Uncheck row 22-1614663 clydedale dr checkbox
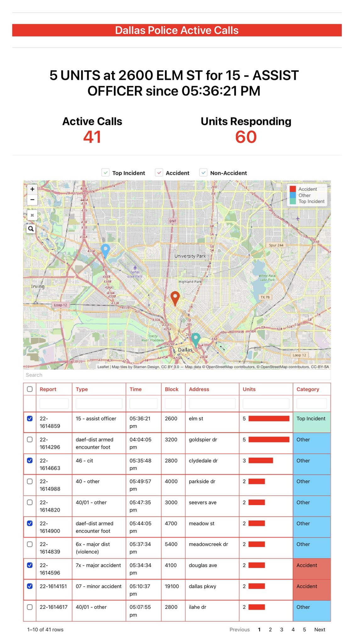Viewport: 354px width, 644px height. pos(30,460)
